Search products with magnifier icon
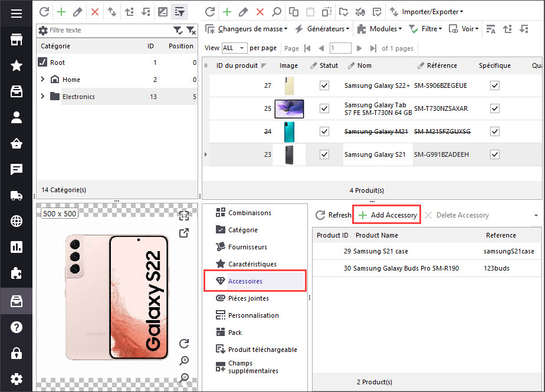Image resolution: width=545 pixels, height=392 pixels. [x=277, y=12]
